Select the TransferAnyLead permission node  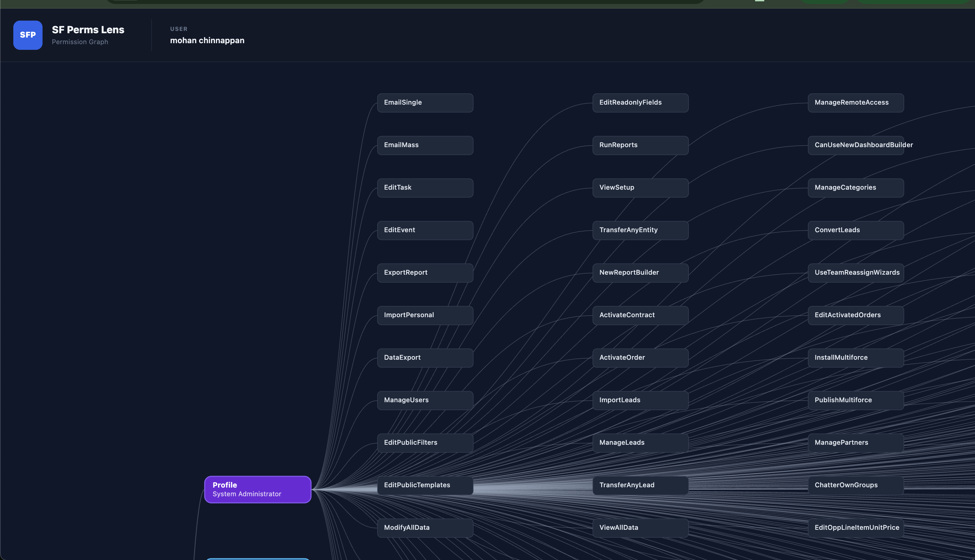[641, 485]
